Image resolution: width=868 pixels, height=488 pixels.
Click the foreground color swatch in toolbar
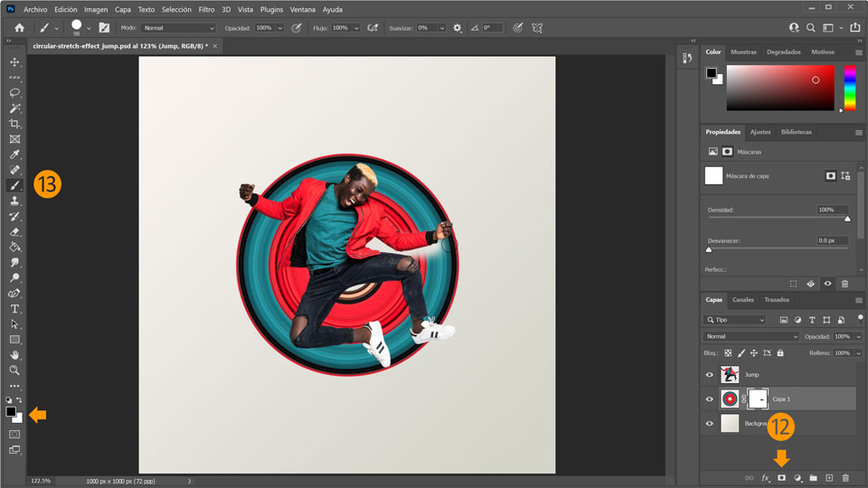click(11, 412)
